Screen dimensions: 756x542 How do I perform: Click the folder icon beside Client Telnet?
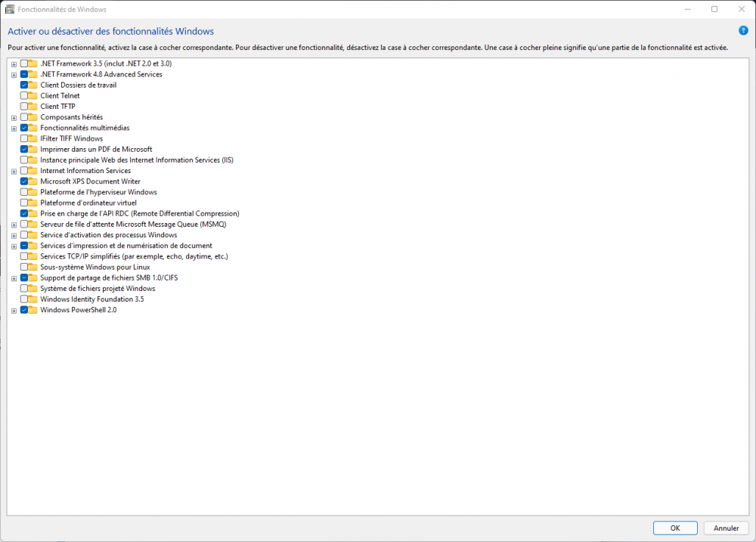(x=33, y=96)
